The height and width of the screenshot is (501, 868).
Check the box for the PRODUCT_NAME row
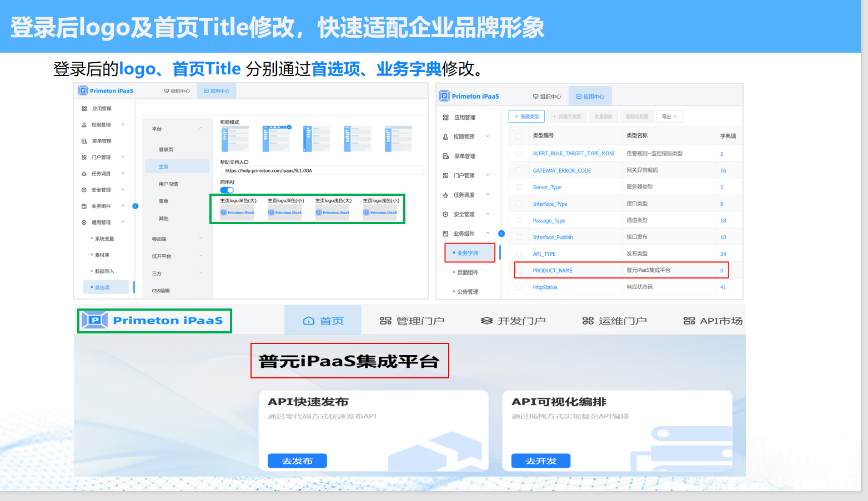tap(519, 271)
